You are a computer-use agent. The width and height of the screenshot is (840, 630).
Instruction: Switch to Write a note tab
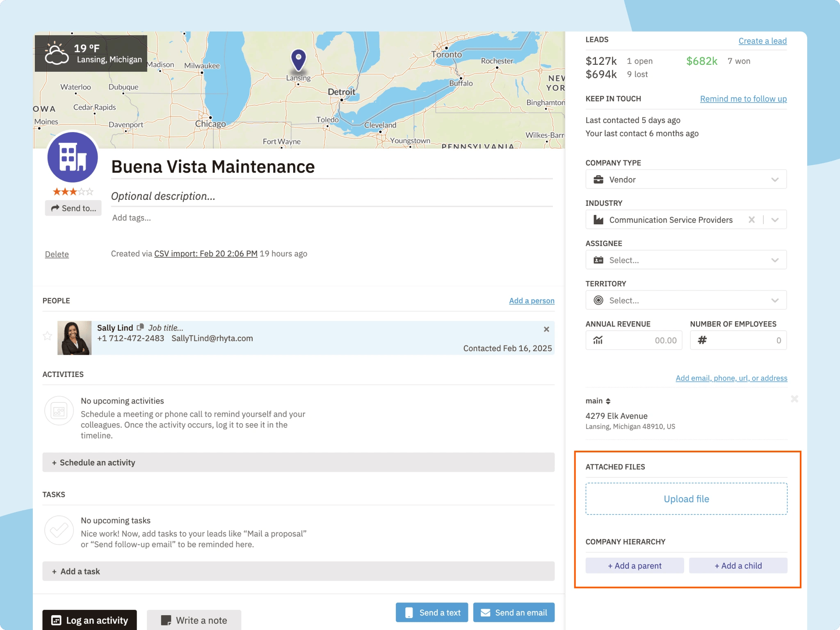click(194, 620)
